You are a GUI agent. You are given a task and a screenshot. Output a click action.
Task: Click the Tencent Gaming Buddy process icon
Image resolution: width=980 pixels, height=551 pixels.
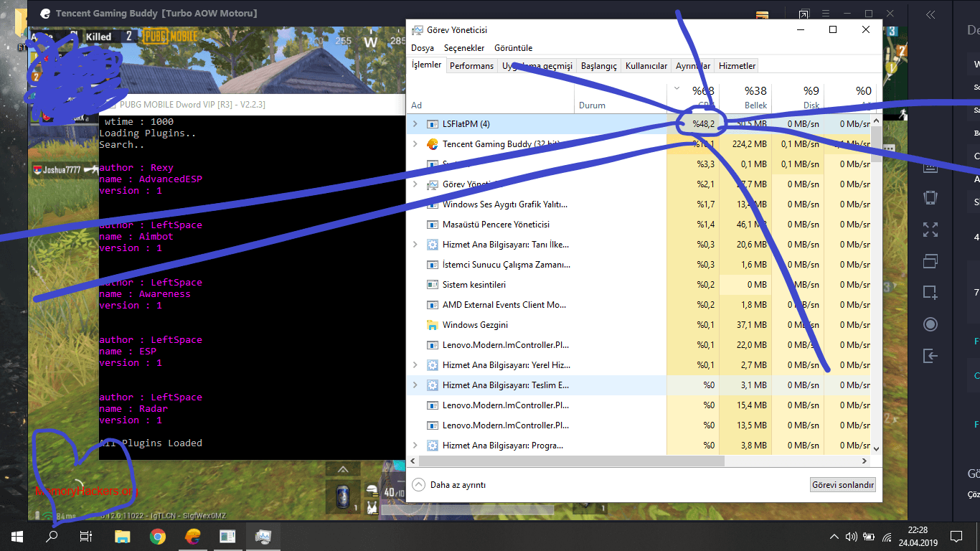432,144
